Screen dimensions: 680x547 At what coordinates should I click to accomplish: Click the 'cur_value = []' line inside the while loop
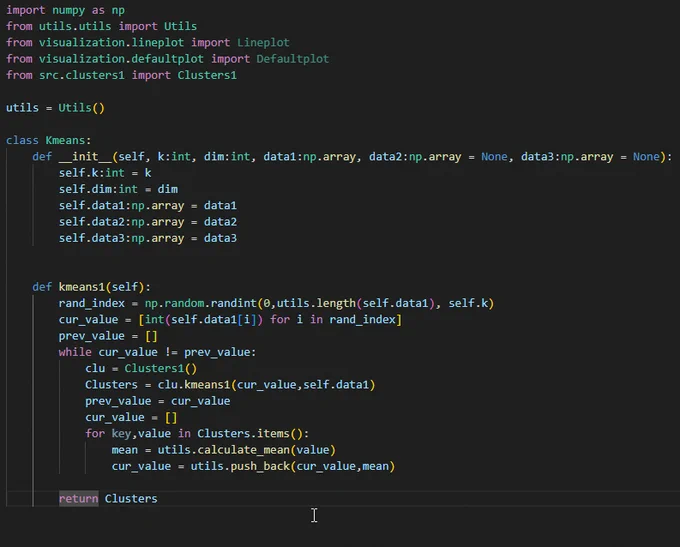[131, 417]
